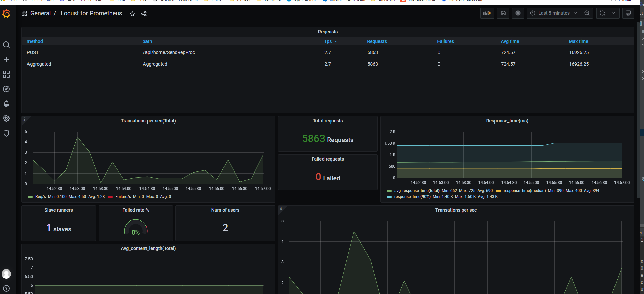Open the Slave runners panel title menu
Screen dimensions: 644x294
click(x=59, y=210)
